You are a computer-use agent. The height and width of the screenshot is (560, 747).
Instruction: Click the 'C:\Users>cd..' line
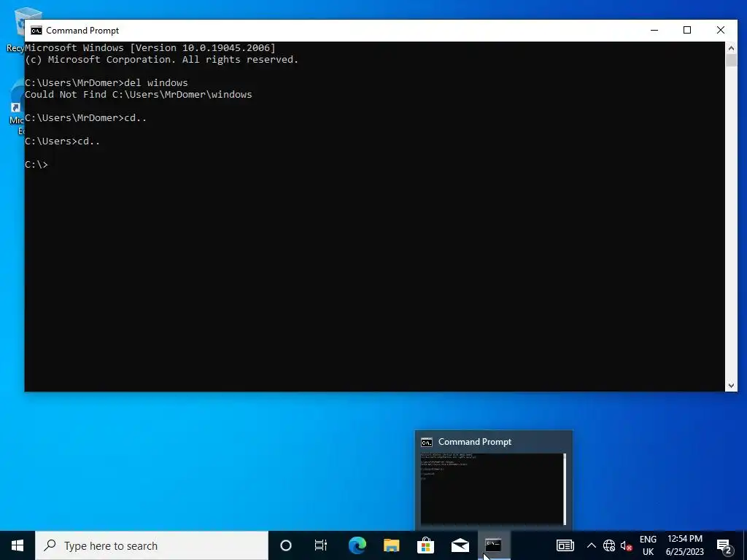(x=63, y=141)
